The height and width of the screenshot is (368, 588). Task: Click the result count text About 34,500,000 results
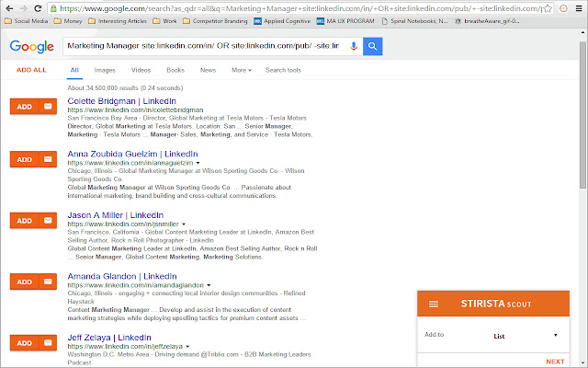[x=125, y=88]
